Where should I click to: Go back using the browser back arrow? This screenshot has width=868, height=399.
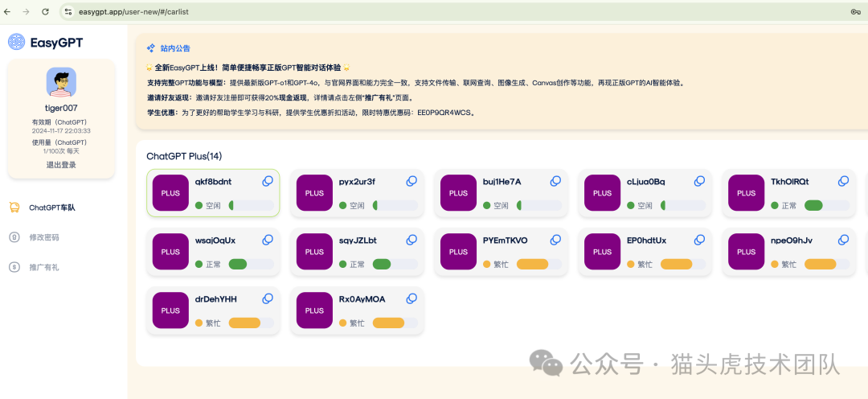coord(7,11)
